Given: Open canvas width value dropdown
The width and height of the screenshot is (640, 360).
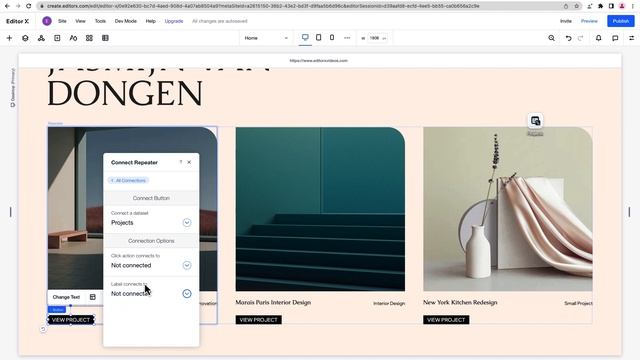Looking at the screenshot, I should pos(378,38).
